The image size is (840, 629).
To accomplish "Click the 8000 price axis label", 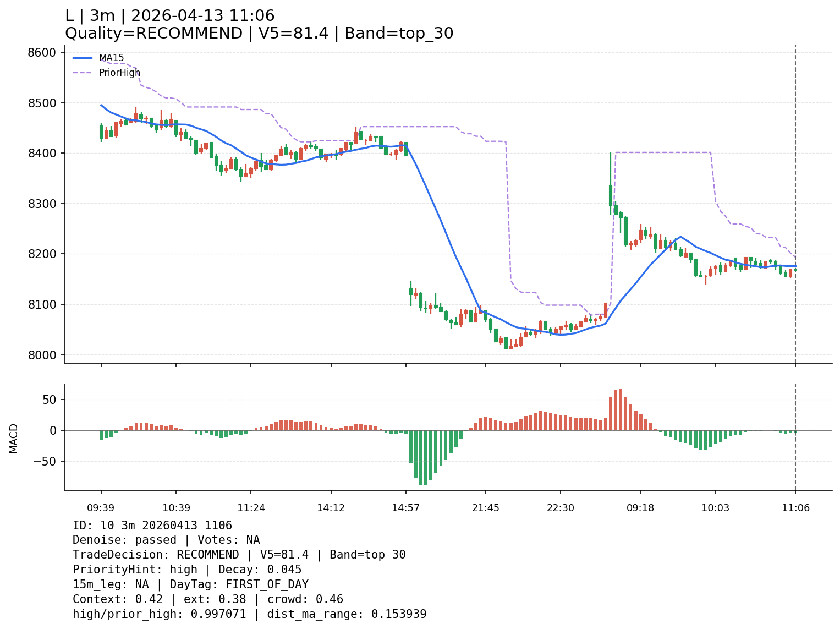I will [x=41, y=355].
